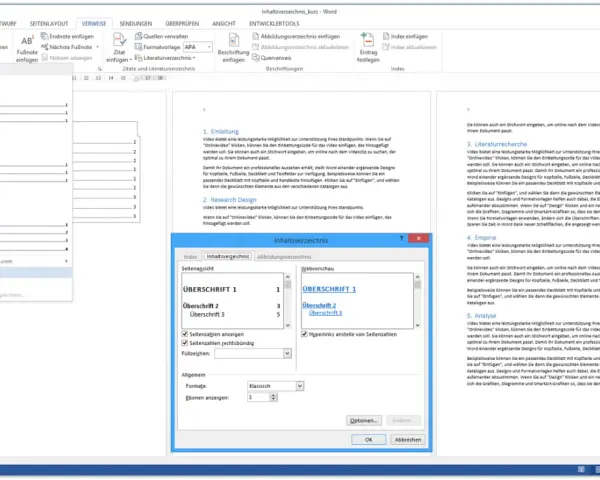Click Seitenansicht preview scrollbar
Image resolution: width=600 pixels, height=480 pixels.
287,301
